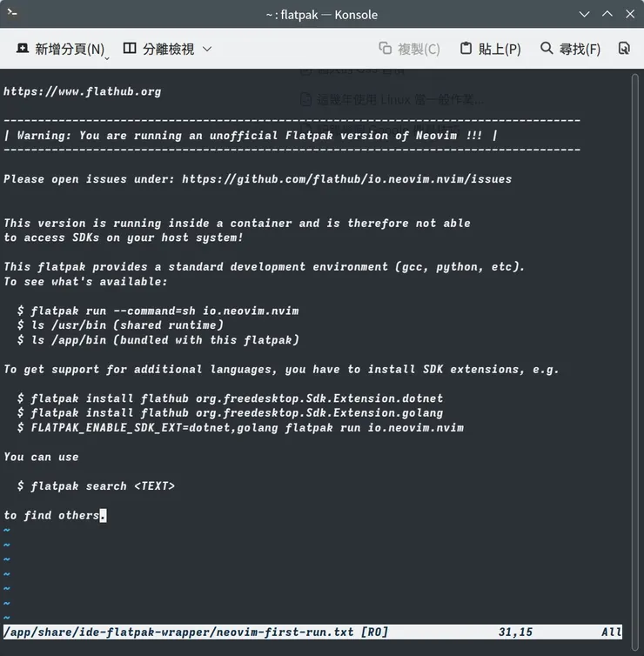Click the 貼上(P) paste button
Viewport: 644px width, 656px height.
491,49
